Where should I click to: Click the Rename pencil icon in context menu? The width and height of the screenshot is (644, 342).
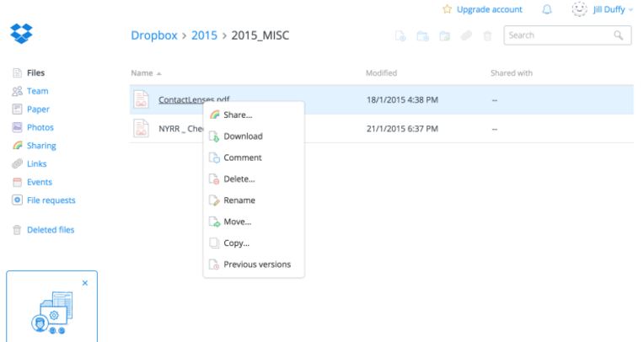[214, 200]
